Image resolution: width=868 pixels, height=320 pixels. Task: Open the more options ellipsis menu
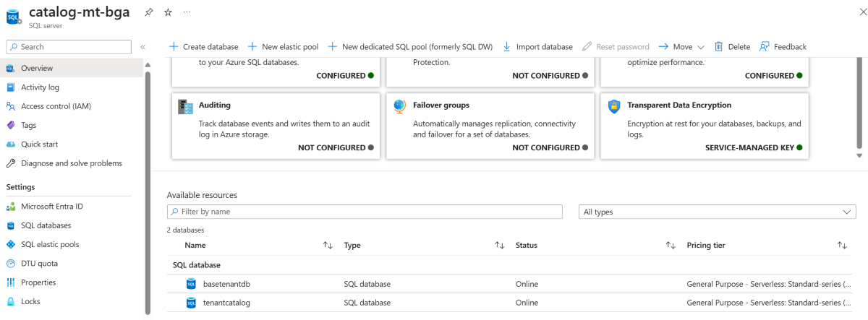click(x=187, y=12)
